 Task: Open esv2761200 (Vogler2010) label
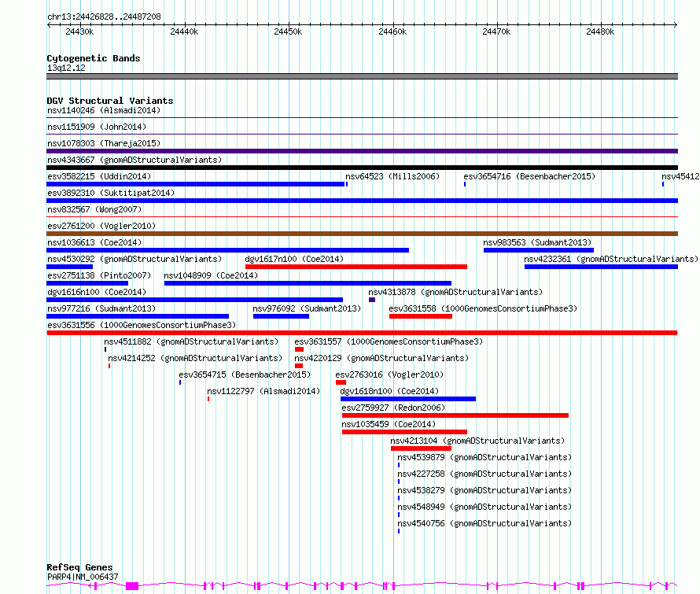click(101, 226)
